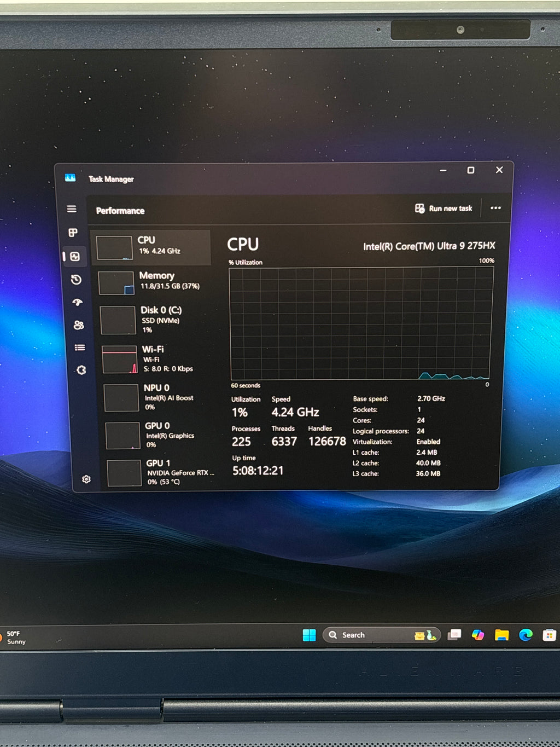Open the three-dot more options menu
Image resolution: width=560 pixels, height=747 pixels.
click(x=495, y=208)
